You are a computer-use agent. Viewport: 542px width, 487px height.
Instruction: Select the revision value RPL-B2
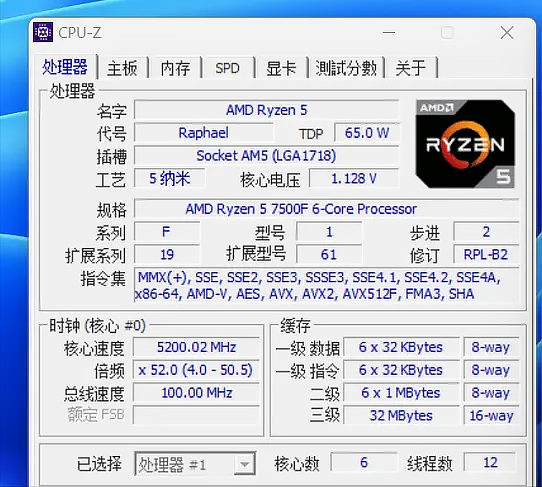point(486,255)
